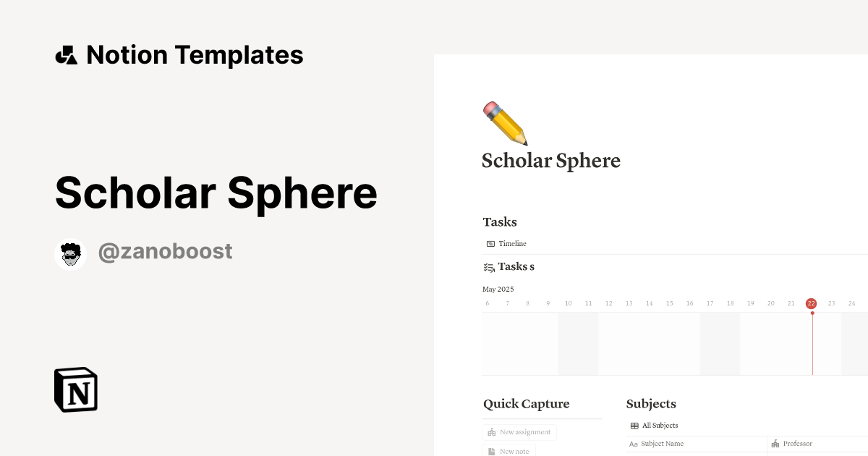The height and width of the screenshot is (456, 868).
Task: Open the All Subjects view tab
Action: pos(655,426)
